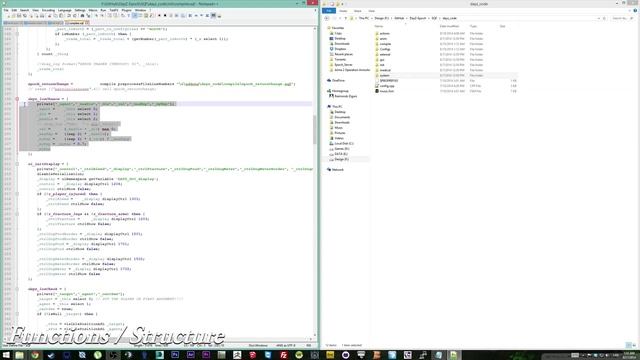Click the Redo toolbar icon in Notepad++
640x360 pixels.
click(x=74, y=16)
